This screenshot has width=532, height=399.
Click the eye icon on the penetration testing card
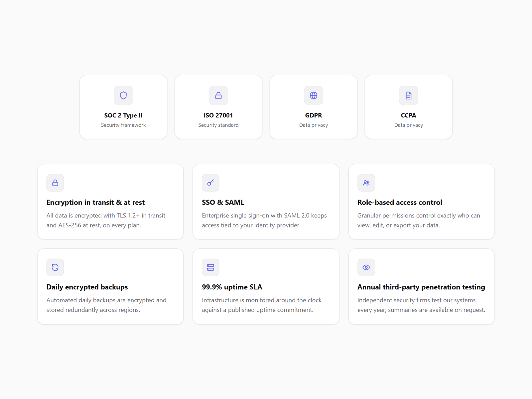click(x=366, y=267)
